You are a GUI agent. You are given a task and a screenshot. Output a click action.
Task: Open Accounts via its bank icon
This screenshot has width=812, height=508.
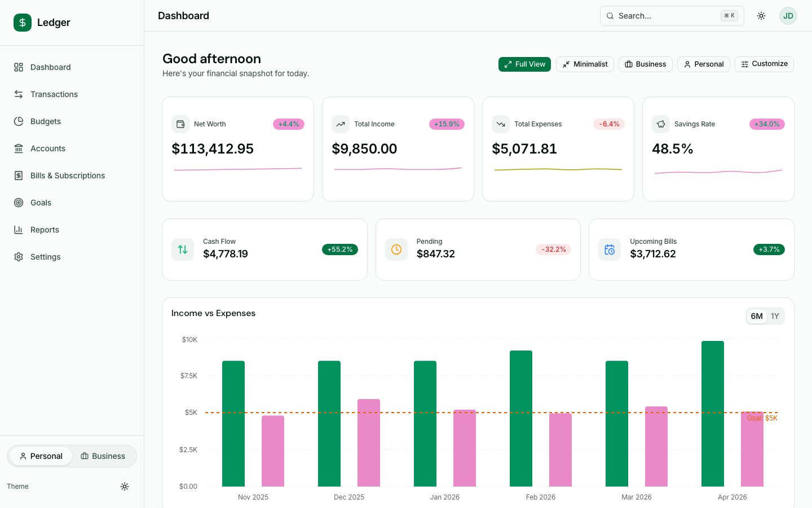pyautogui.click(x=19, y=148)
